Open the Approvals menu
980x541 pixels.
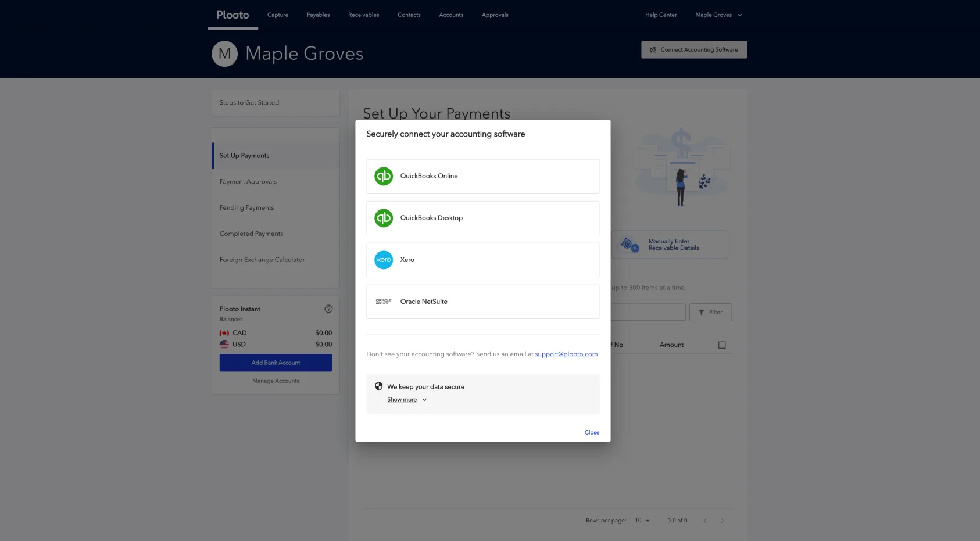pyautogui.click(x=495, y=15)
